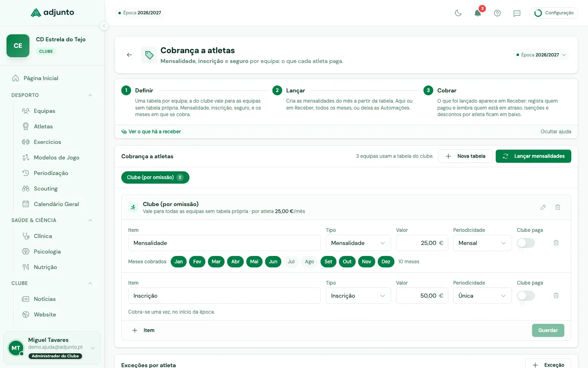The image size is (588, 368).
Task: Click the adjunto logo
Action: point(52,13)
